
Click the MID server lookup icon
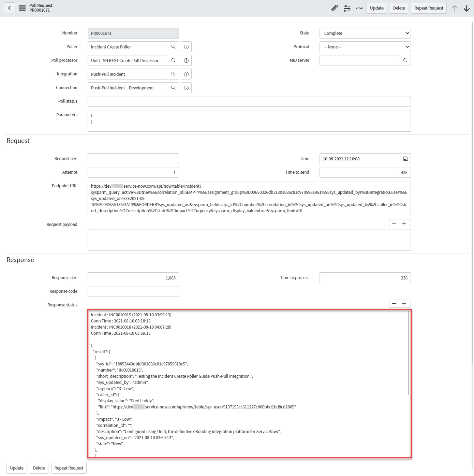click(x=405, y=60)
